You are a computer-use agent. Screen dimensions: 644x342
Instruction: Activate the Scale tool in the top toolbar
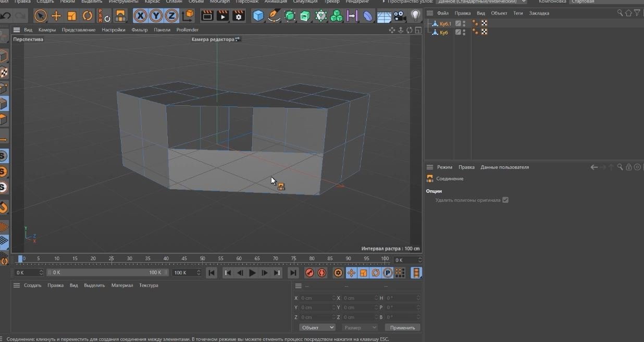point(72,16)
